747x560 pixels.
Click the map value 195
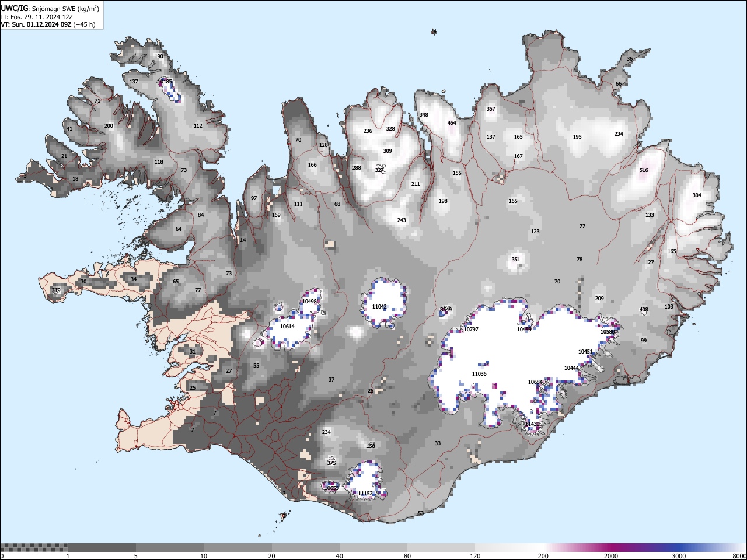[x=577, y=137]
